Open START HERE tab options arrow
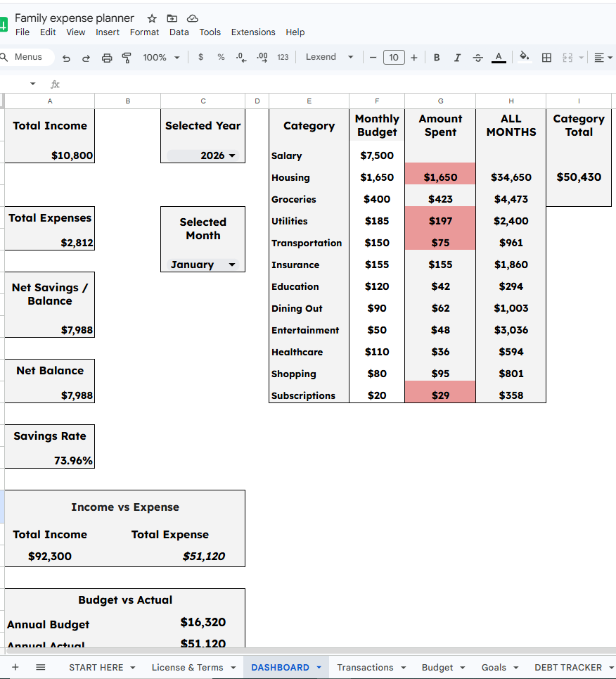The image size is (616, 679). pyautogui.click(x=132, y=667)
